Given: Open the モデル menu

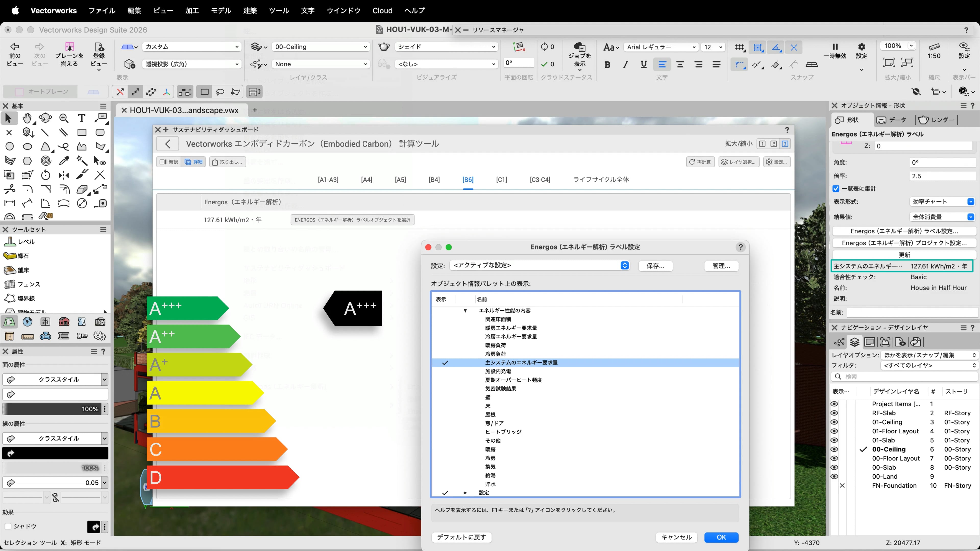Looking at the screenshot, I should point(221,11).
